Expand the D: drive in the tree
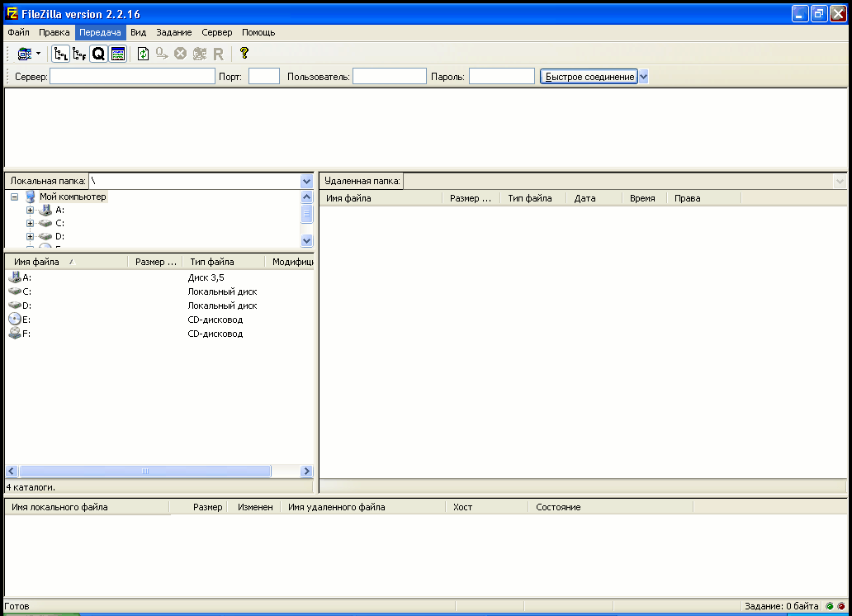 30,236
